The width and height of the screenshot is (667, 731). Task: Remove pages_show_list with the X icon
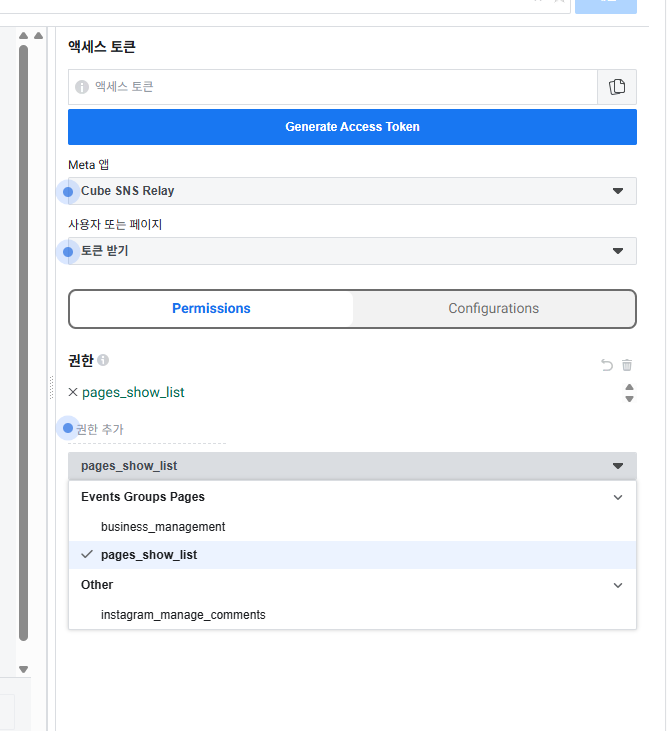point(73,392)
